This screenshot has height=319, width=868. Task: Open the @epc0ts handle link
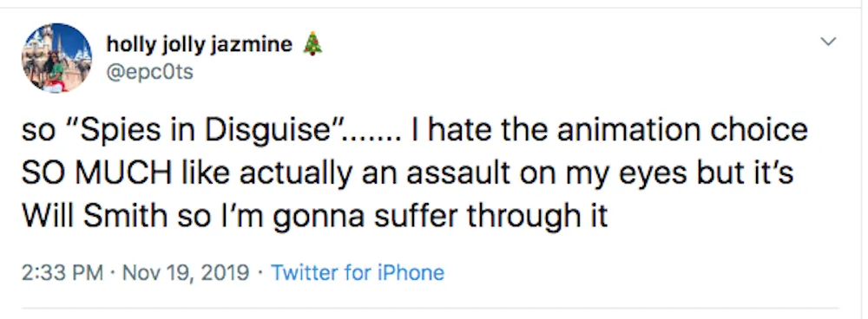(x=149, y=72)
